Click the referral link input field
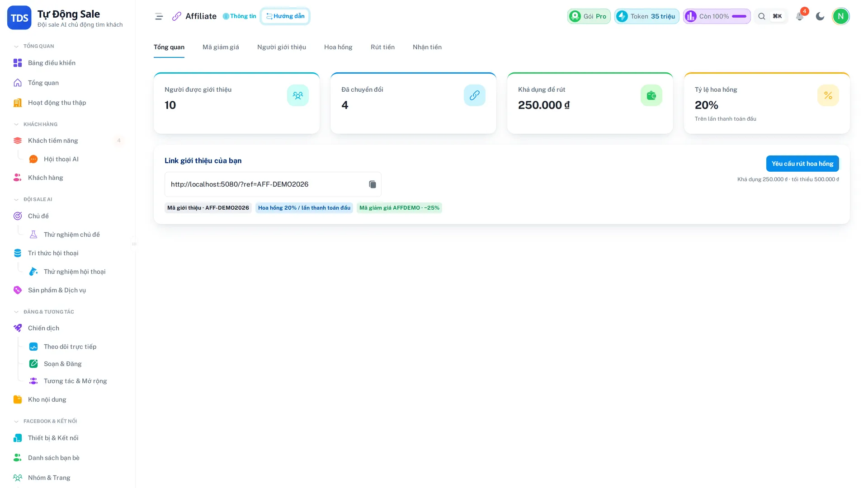 coord(273,184)
